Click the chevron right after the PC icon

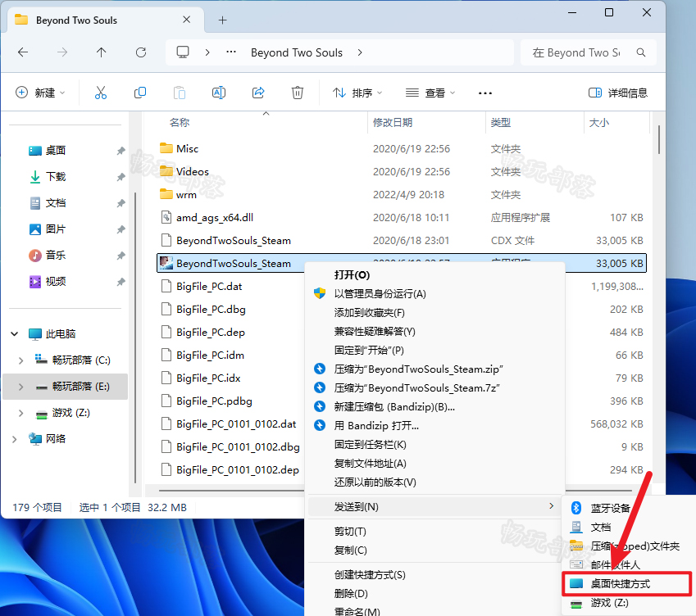[207, 52]
